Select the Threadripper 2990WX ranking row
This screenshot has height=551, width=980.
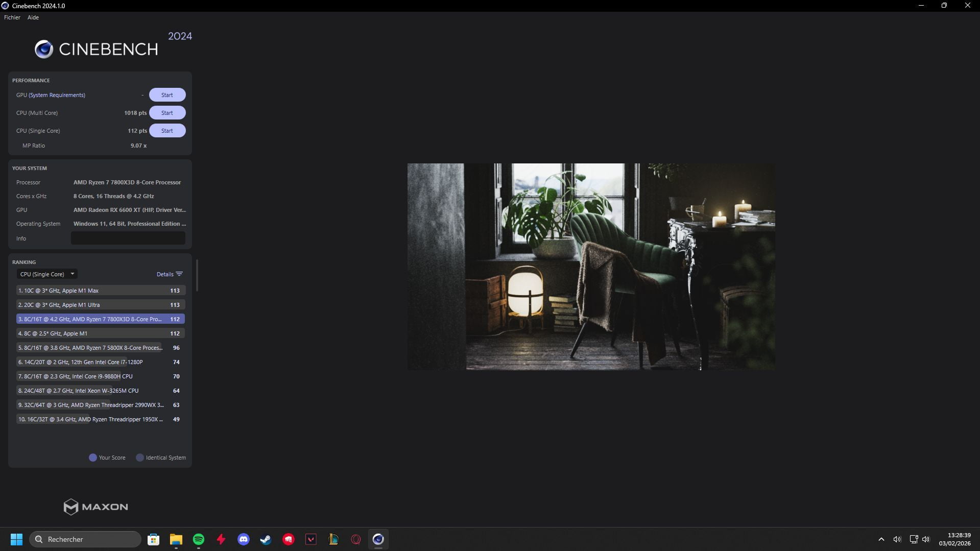point(101,405)
